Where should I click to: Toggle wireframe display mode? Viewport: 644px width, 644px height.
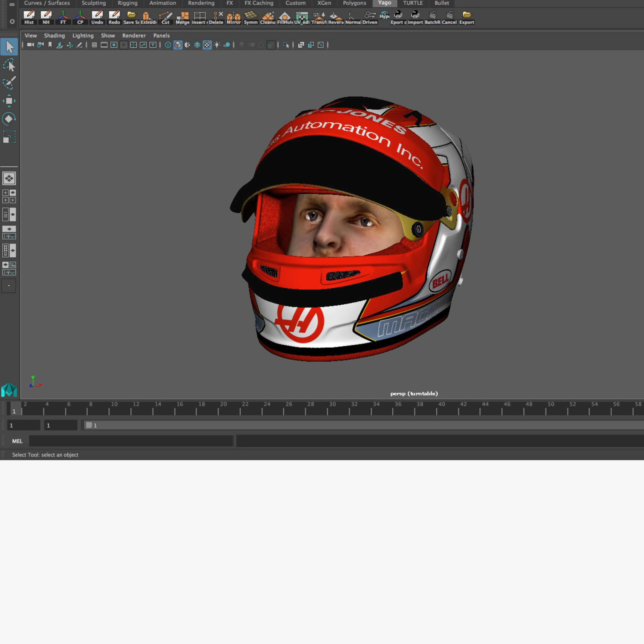pyautogui.click(x=168, y=45)
